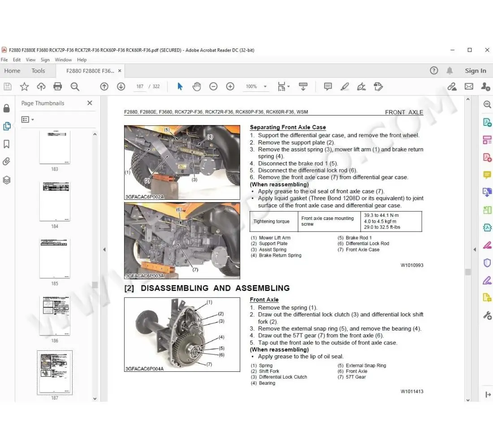Open Export PDF tool in right pane
The width and height of the screenshot is (493, 448).
[487, 122]
